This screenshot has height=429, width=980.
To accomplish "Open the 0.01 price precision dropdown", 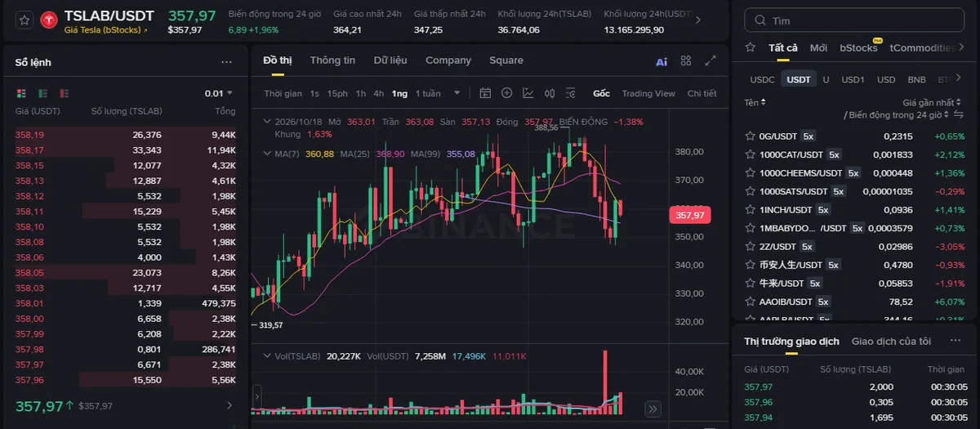I will click(219, 93).
